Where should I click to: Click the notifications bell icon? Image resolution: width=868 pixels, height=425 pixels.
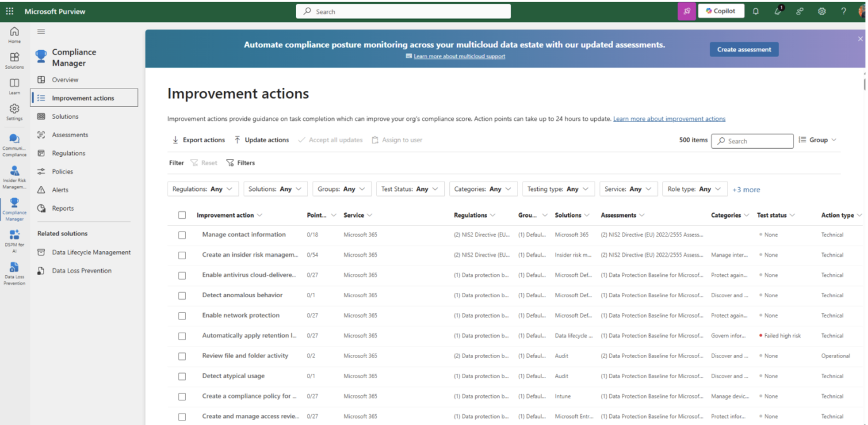(x=755, y=11)
